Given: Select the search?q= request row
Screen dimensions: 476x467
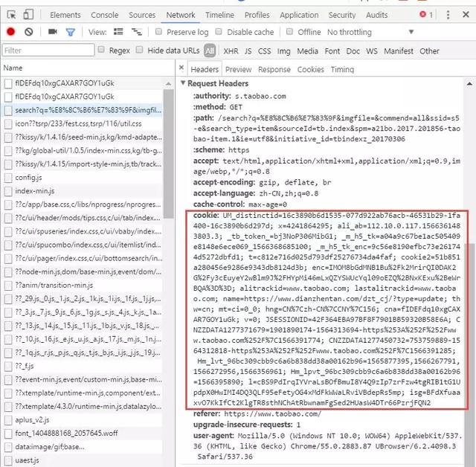Looking at the screenshot, I should click(82, 110).
